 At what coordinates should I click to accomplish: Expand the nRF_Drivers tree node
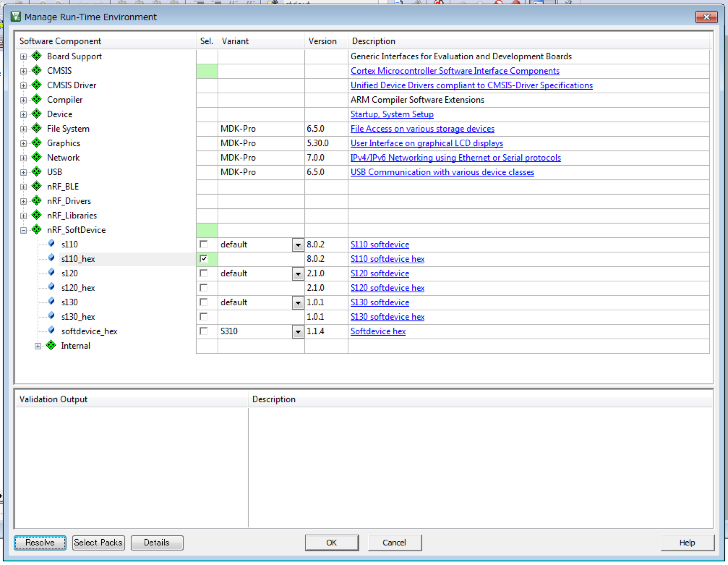23,201
